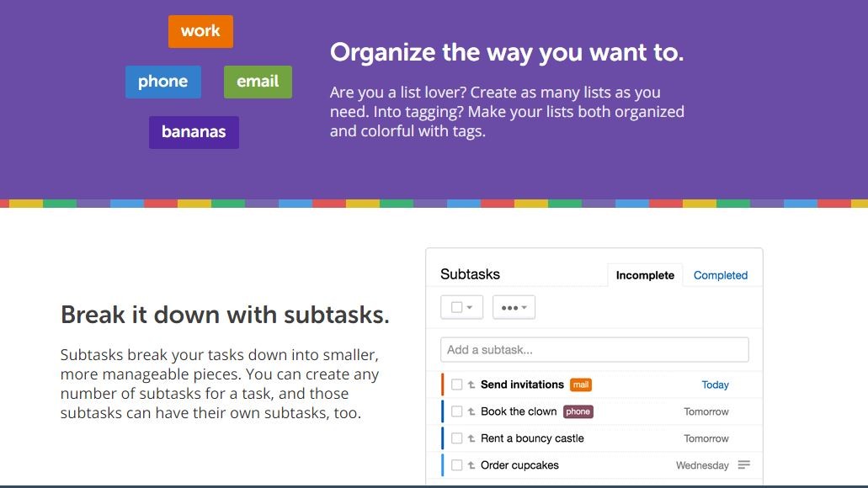Expand the three-dots more actions dropdown

514,307
